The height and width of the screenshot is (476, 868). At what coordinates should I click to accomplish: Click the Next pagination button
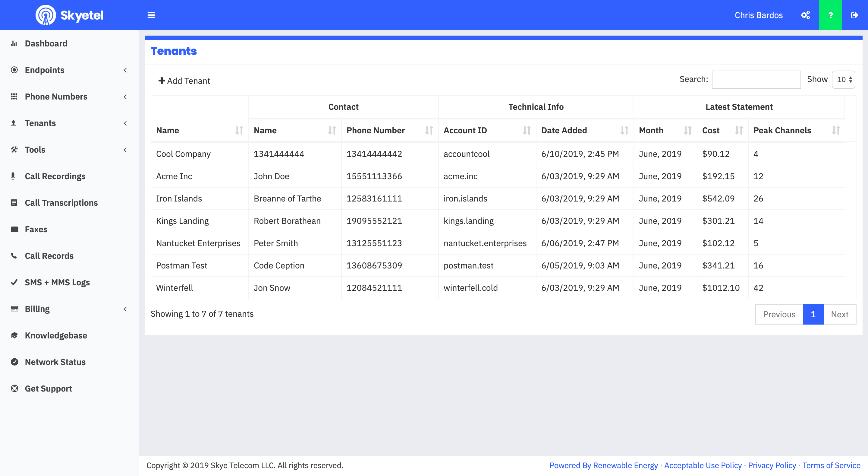tap(840, 314)
